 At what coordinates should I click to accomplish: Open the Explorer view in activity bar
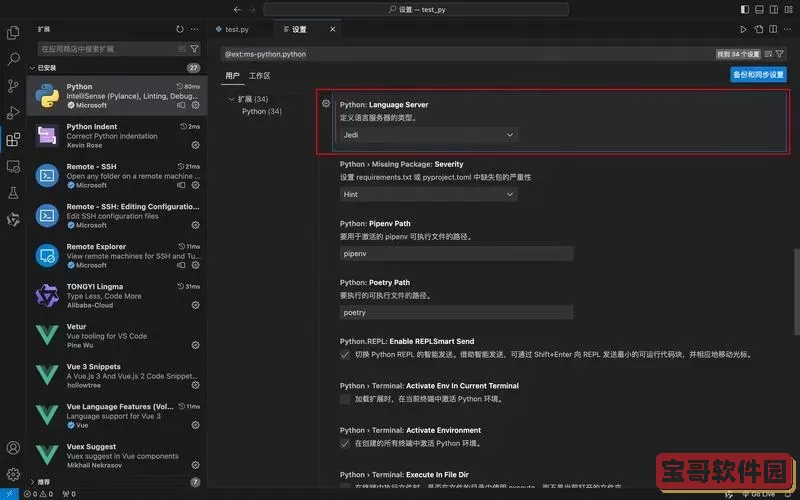coord(13,33)
